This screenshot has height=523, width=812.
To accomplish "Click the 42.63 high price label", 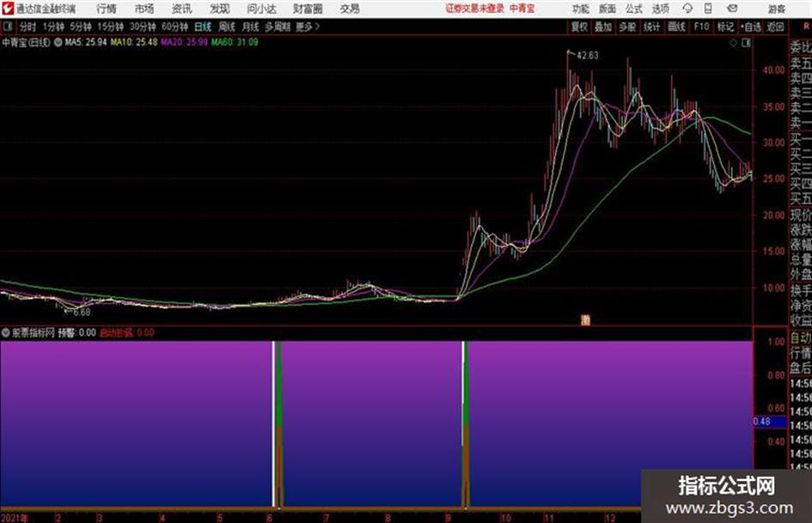I will coord(587,56).
